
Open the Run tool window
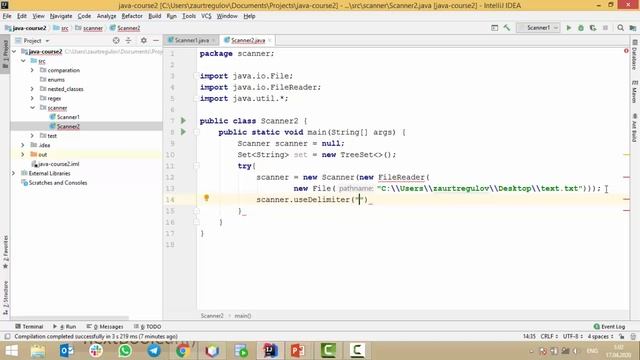[x=65, y=327]
